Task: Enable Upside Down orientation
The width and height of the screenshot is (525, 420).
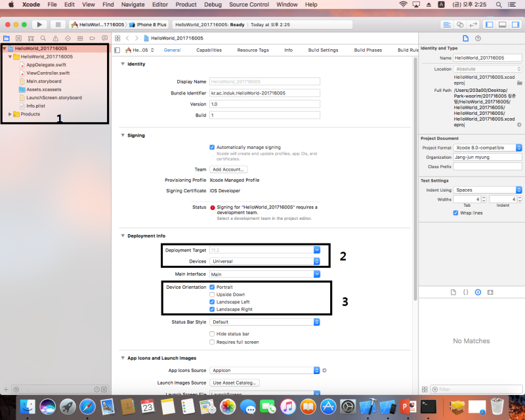Action: click(212, 295)
